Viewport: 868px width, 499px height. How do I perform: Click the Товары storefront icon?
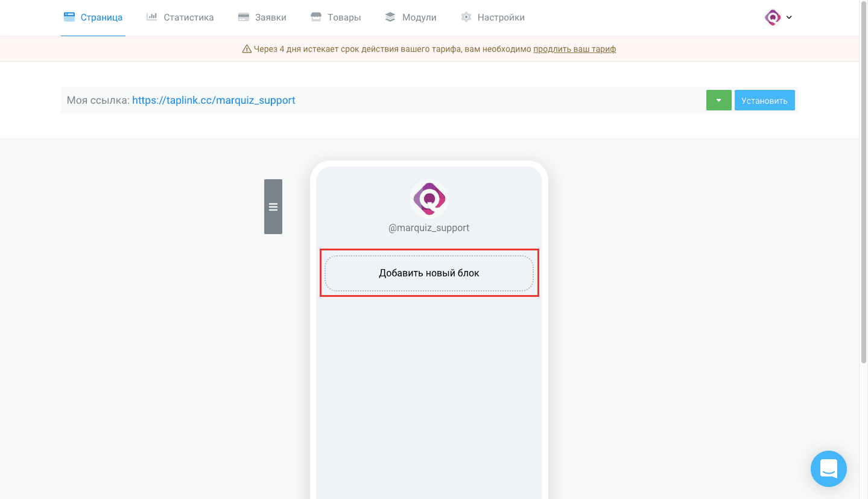[316, 17]
